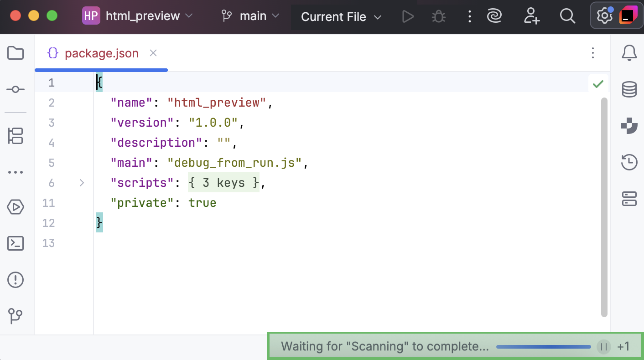This screenshot has width=644, height=360.
Task: Open Search Everywhere
Action: 567,16
